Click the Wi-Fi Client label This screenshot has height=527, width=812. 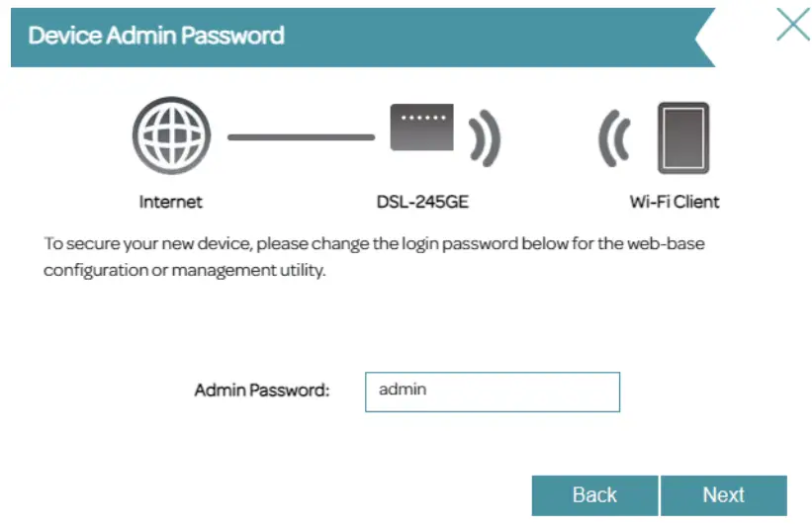675,202
